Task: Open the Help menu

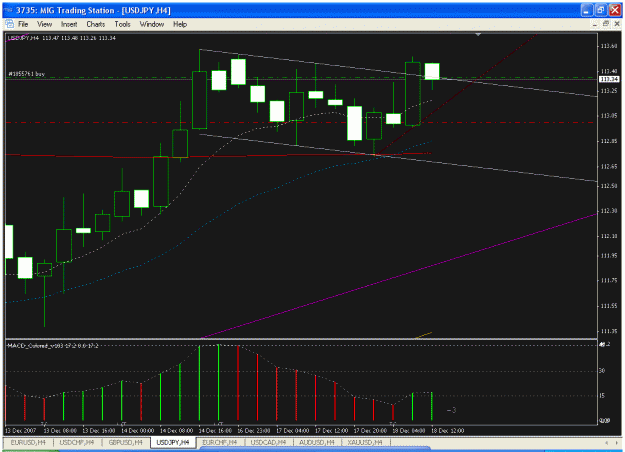Action: pos(180,24)
